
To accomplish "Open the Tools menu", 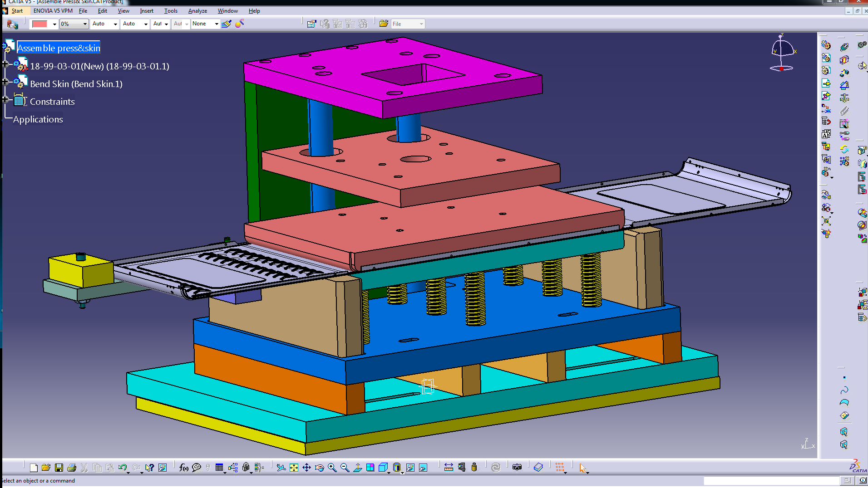I will pos(171,11).
